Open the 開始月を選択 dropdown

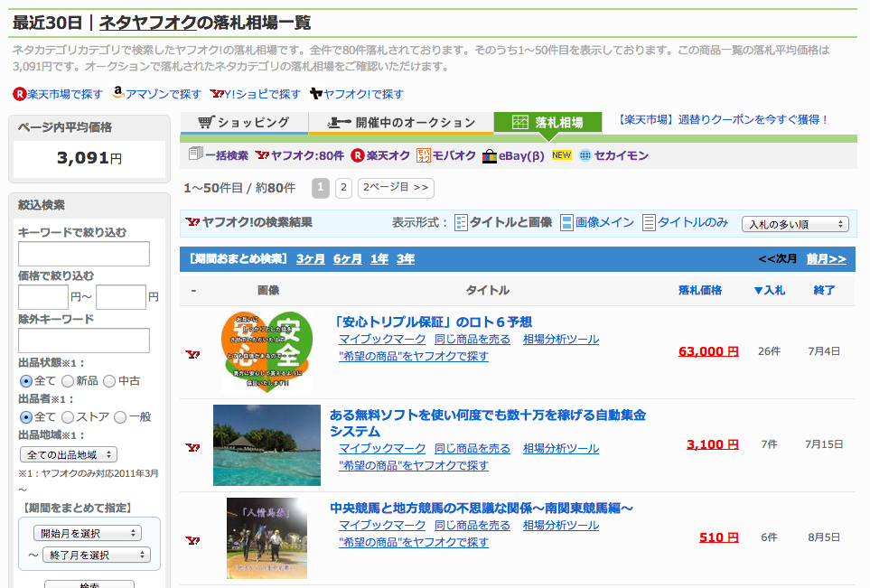pyautogui.click(x=87, y=533)
